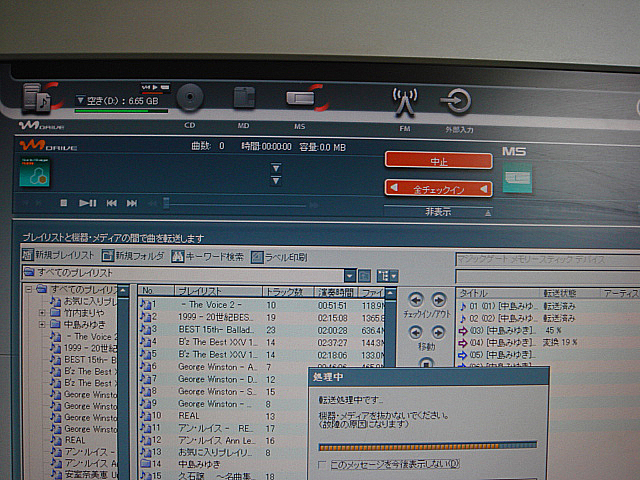Sort by the No. column header

point(156,291)
